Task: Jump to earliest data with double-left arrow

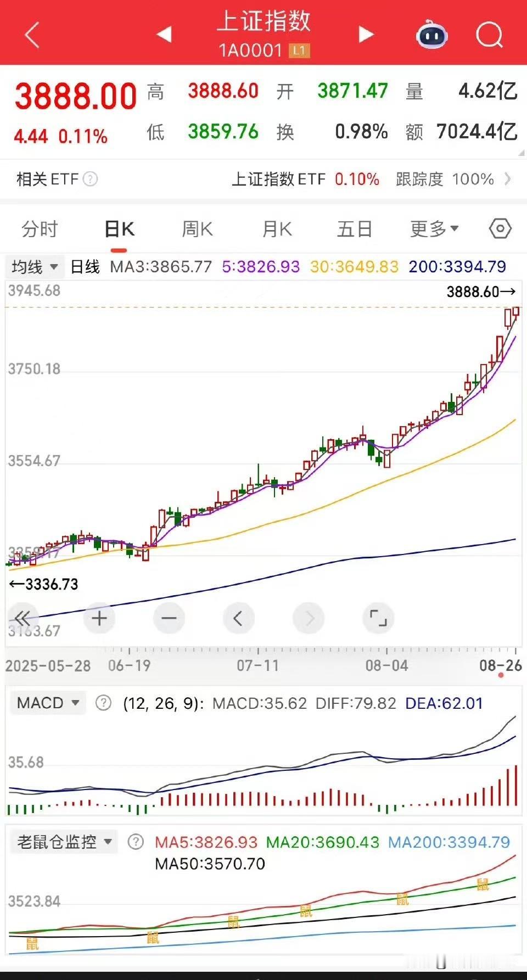Action: [x=23, y=619]
